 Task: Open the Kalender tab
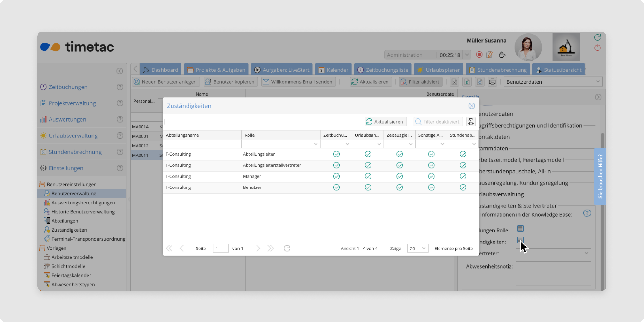click(x=333, y=70)
